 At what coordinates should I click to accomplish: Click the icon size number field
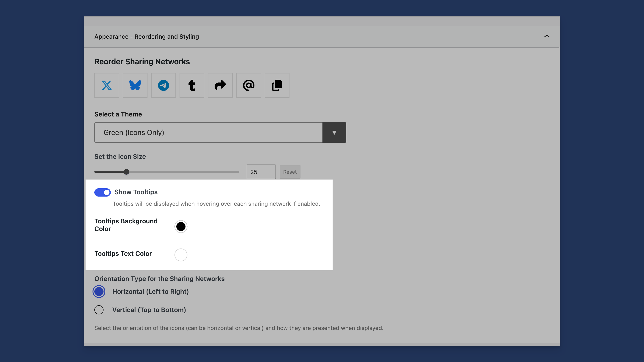(x=261, y=172)
